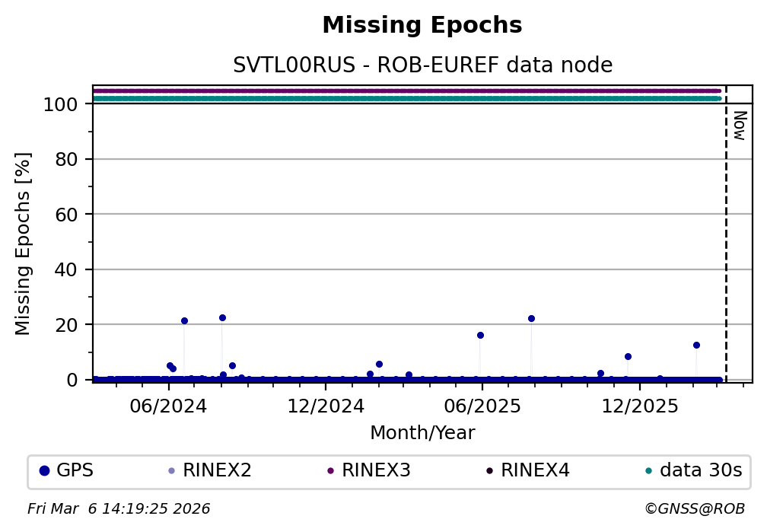Click the SVTL00RUS station subtitle

(422, 65)
